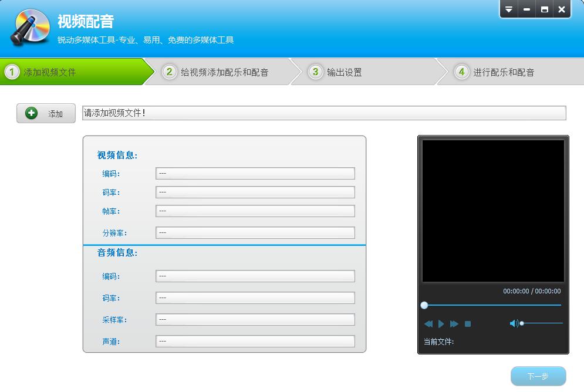Click the 采样率 info field
Viewport: 584px width, 392px height.
coord(255,319)
